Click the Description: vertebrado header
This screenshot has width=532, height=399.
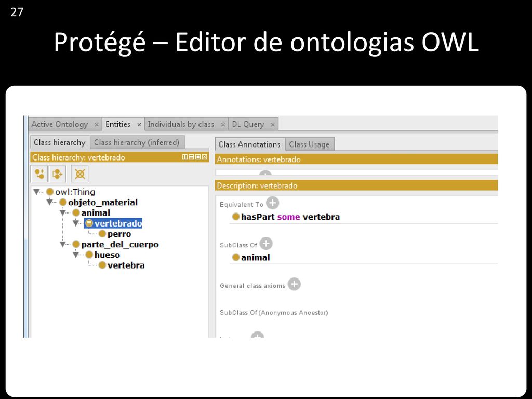[356, 185]
